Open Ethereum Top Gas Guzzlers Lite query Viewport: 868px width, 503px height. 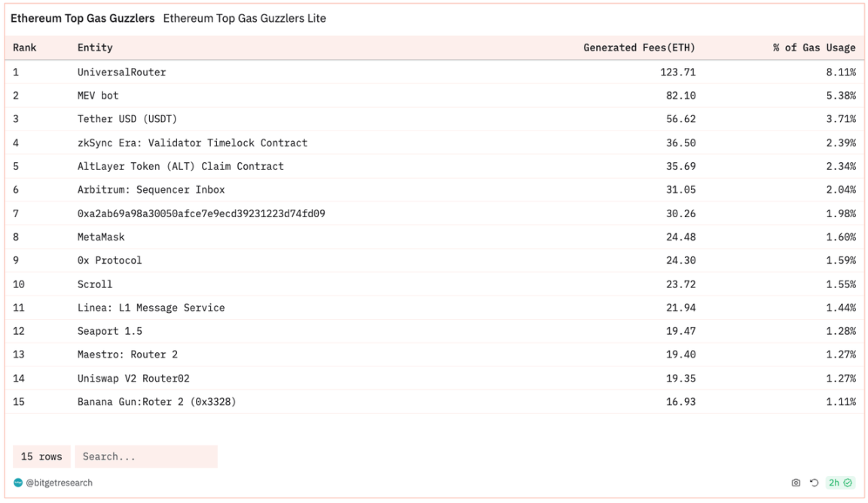pos(244,18)
